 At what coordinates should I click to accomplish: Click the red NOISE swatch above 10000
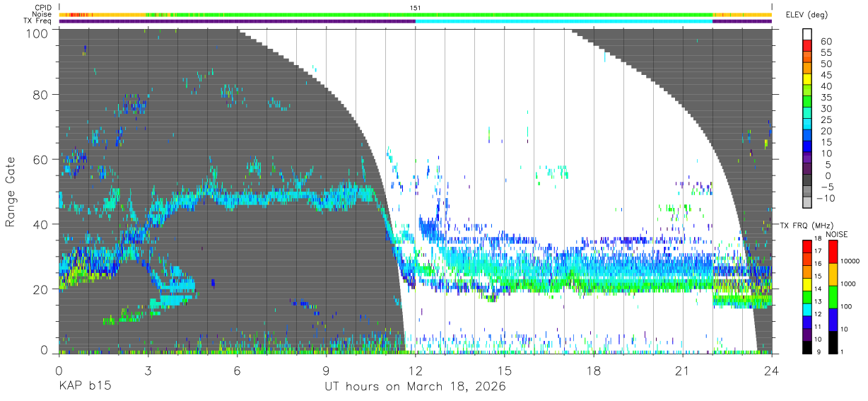(834, 251)
